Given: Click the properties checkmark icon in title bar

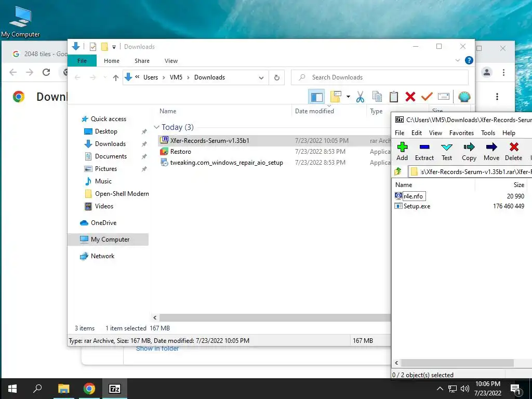Looking at the screenshot, I should tap(92, 46).
